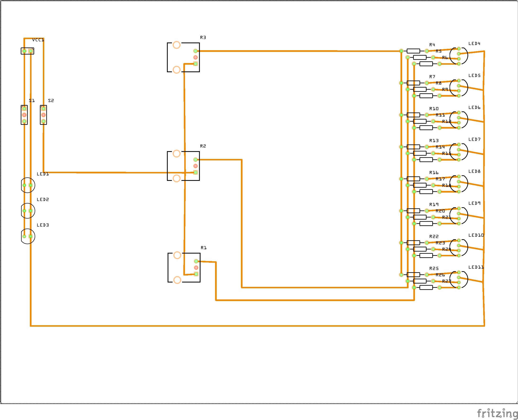Click the red middle pad of S1
518x420 pixels.
(24, 115)
